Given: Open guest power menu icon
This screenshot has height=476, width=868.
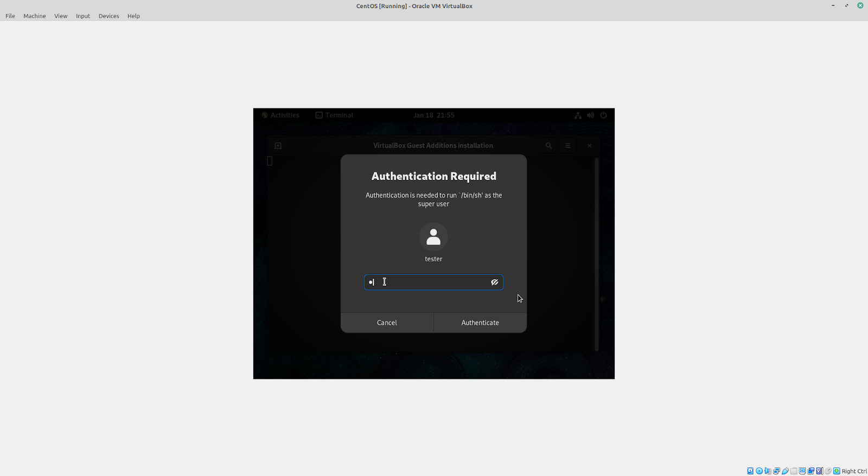Looking at the screenshot, I should tap(603, 115).
